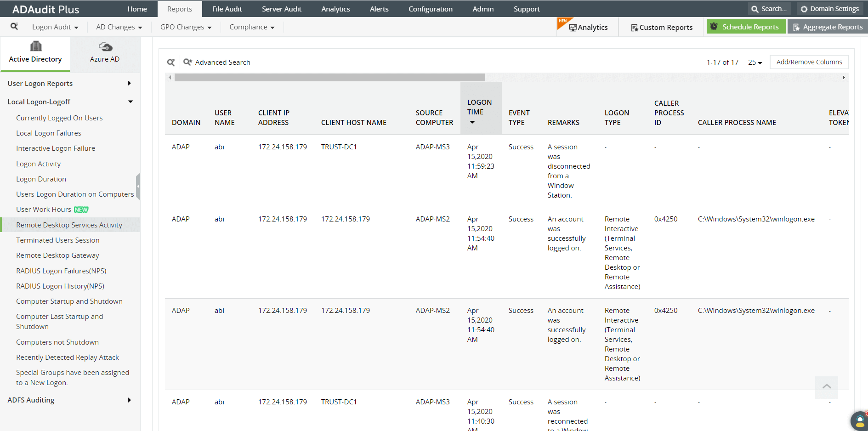Open the Configuration tab

coord(431,9)
